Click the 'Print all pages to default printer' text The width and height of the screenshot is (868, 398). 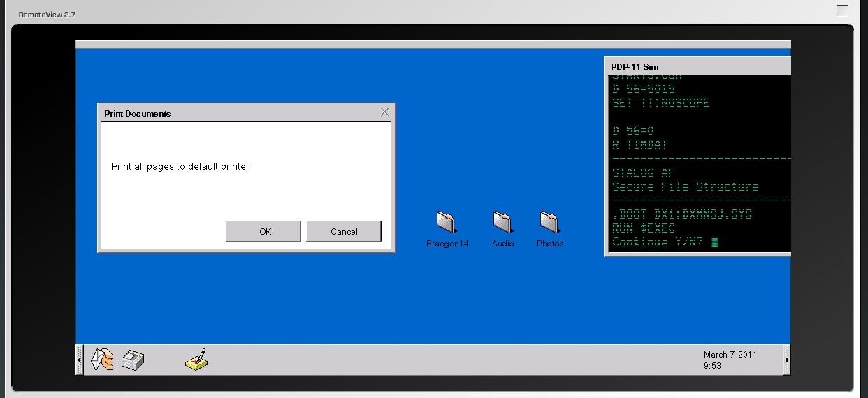point(180,167)
